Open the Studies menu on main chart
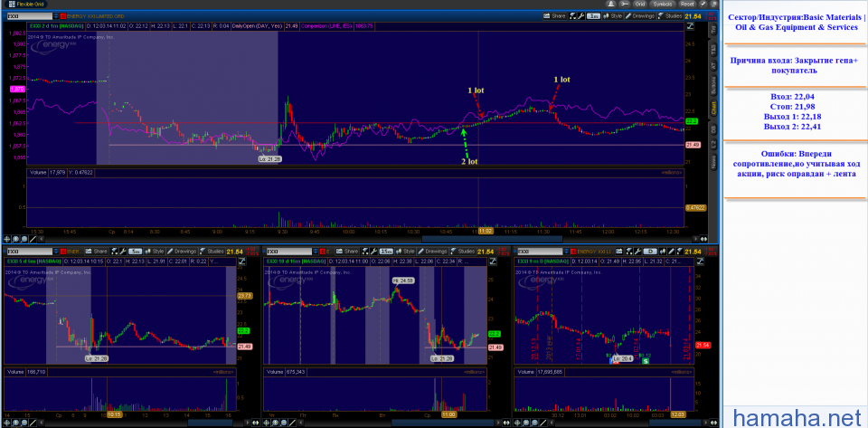 coord(670,16)
